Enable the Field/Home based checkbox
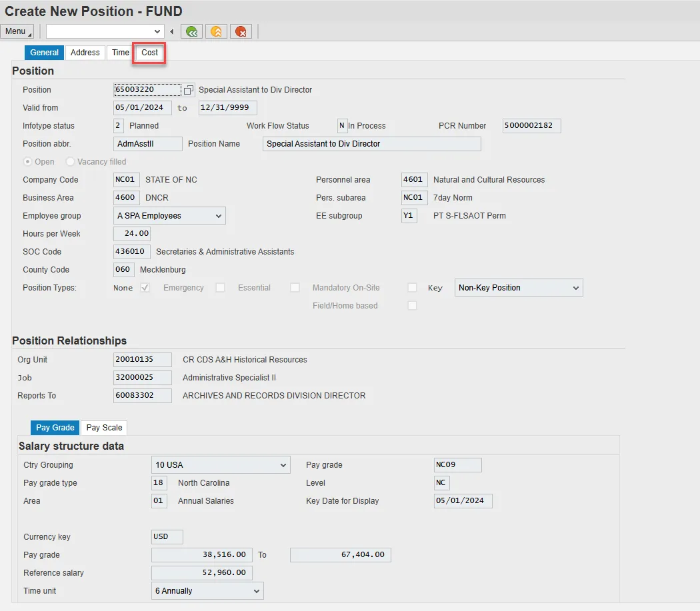700x611 pixels. pos(412,306)
